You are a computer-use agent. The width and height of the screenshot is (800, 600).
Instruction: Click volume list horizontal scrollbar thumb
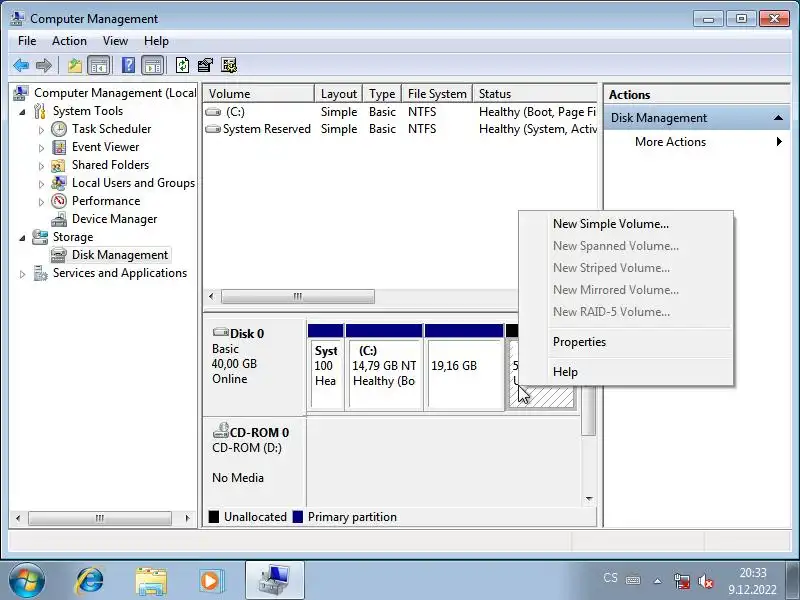(x=298, y=296)
